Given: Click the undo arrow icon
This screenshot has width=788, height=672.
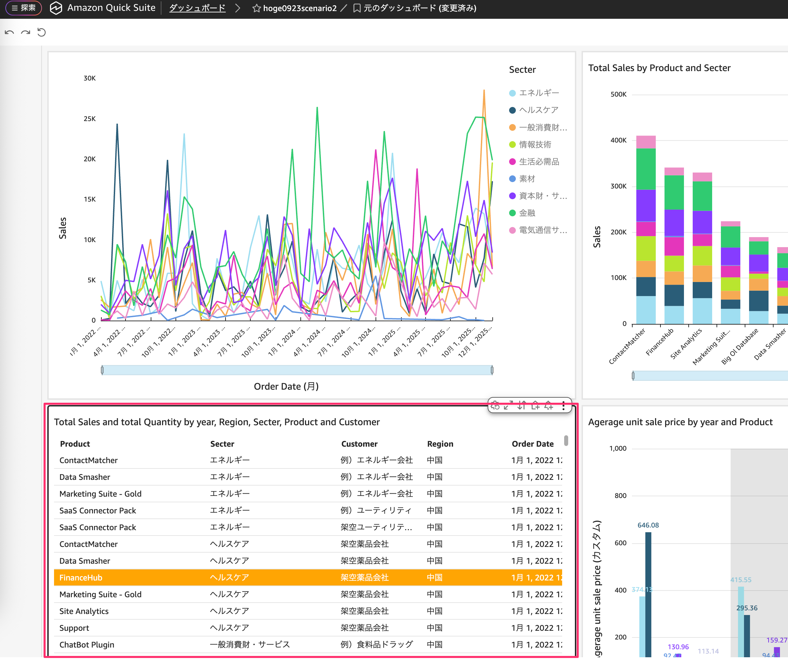Looking at the screenshot, I should coord(9,32).
